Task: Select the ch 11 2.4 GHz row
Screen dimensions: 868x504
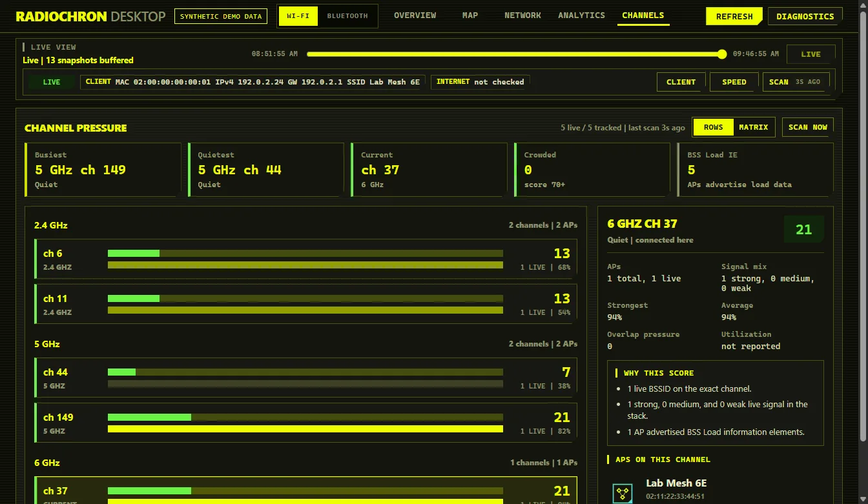Action: (x=305, y=304)
